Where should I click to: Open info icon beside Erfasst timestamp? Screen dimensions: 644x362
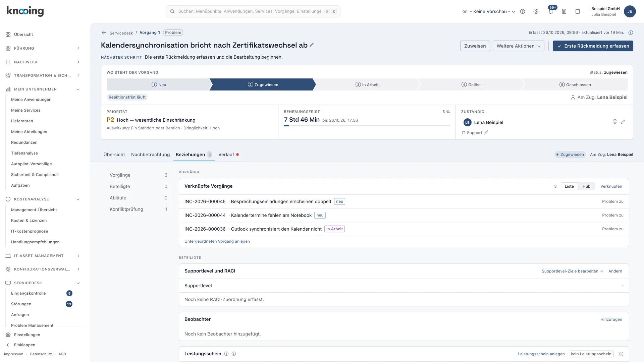coord(631,33)
